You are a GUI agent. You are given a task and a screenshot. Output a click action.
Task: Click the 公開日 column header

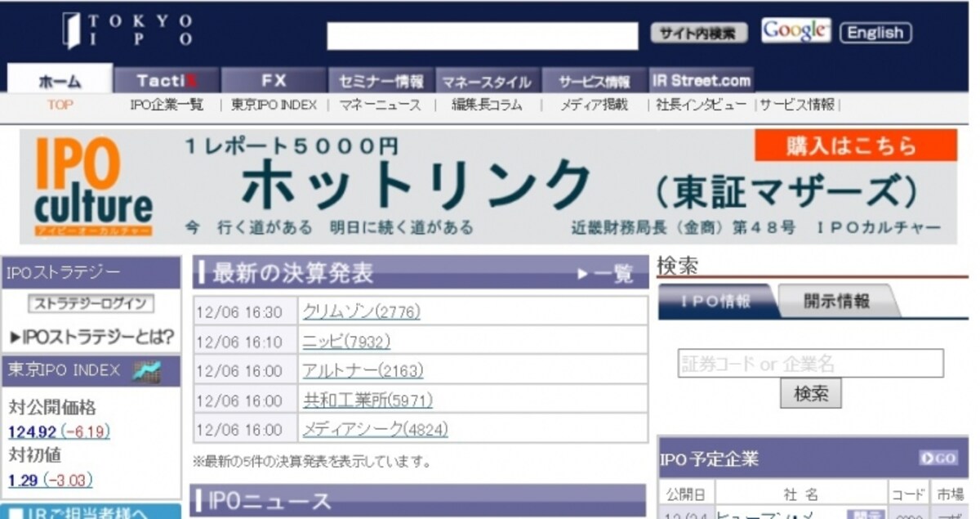pyautogui.click(x=686, y=494)
